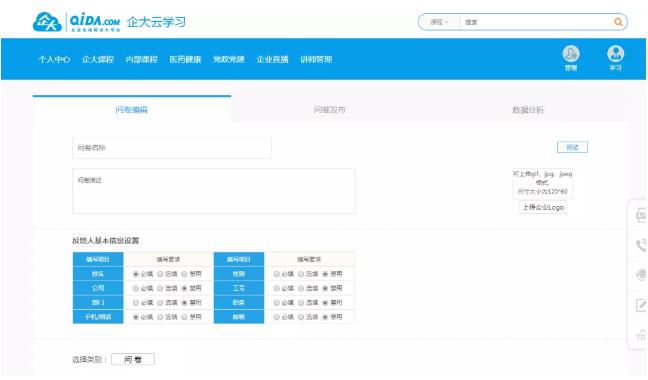Select 必填 for the 公司 row
Screen dimensions: 648x380
pos(136,288)
